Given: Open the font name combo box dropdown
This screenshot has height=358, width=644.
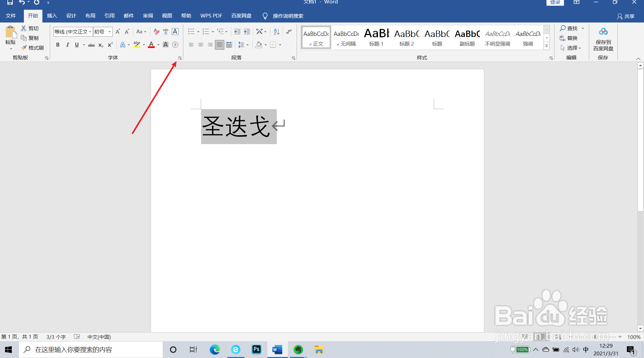Looking at the screenshot, I should coord(90,32).
